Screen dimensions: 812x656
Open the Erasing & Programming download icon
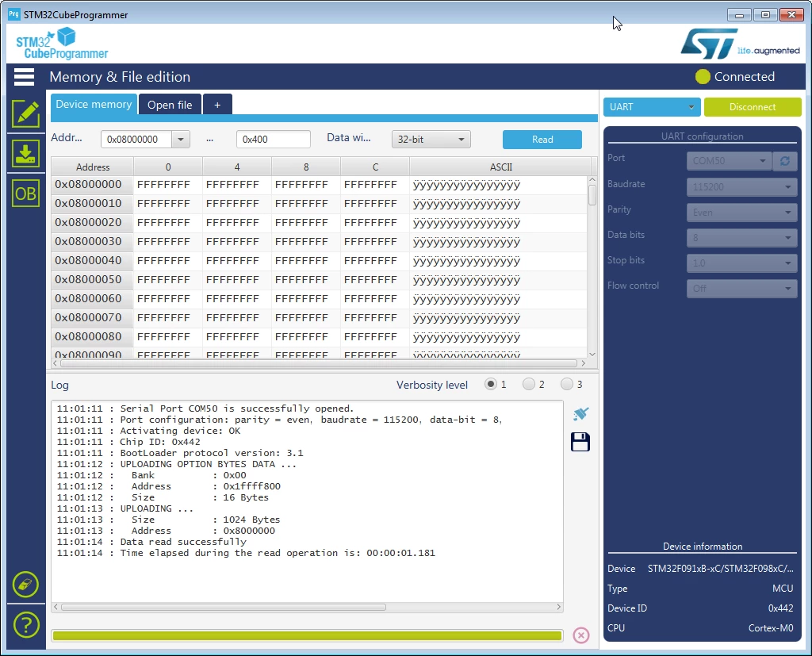tap(26, 154)
